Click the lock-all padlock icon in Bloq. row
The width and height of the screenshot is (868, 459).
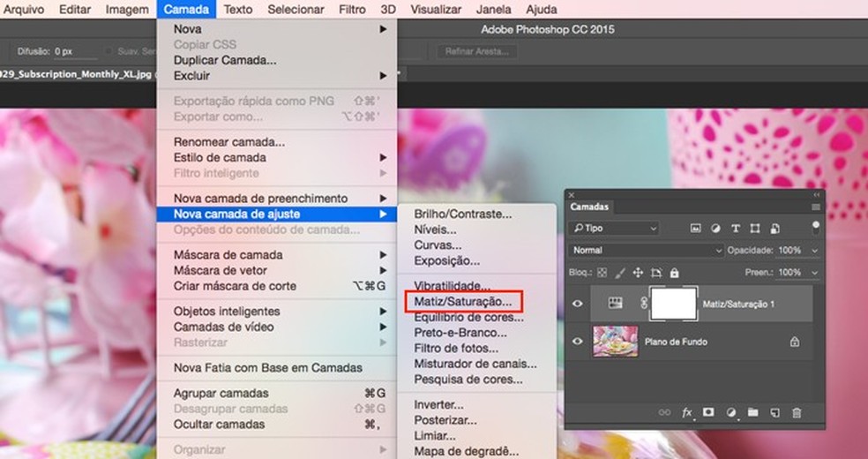[x=674, y=273]
